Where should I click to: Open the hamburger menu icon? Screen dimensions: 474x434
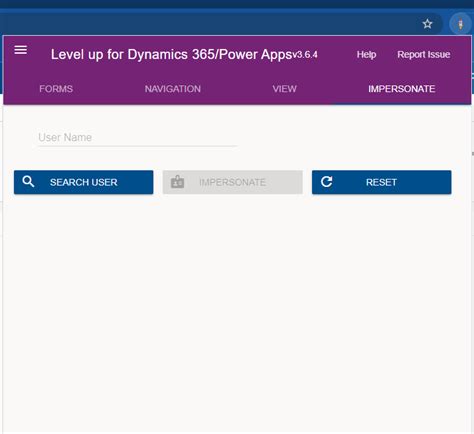(x=21, y=50)
